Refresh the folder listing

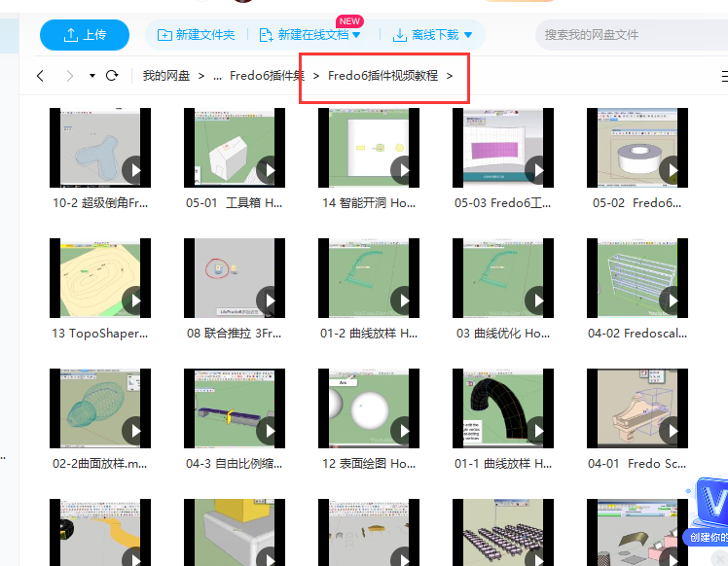pyautogui.click(x=112, y=76)
